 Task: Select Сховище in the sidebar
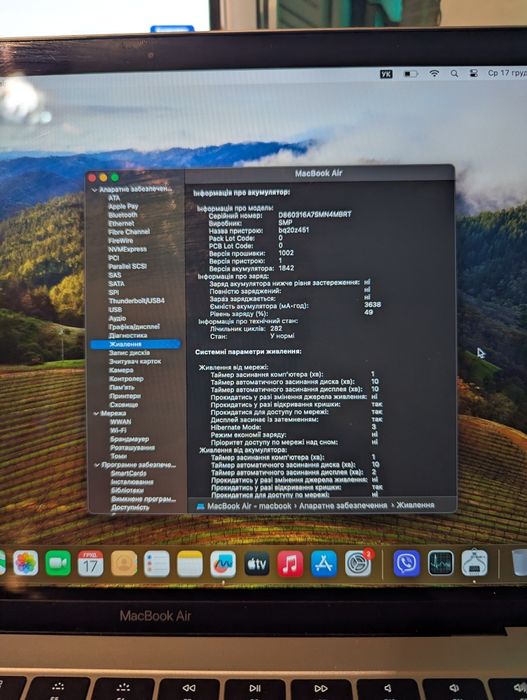pos(124,404)
